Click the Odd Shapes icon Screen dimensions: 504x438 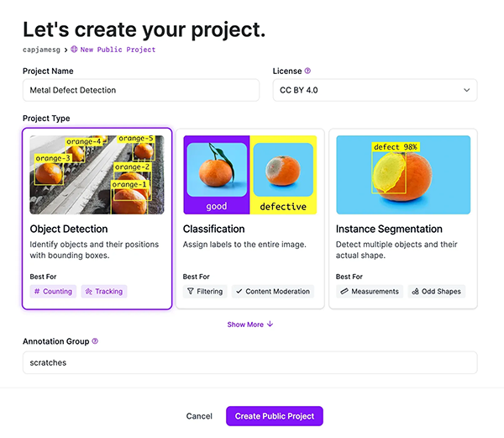[416, 292]
